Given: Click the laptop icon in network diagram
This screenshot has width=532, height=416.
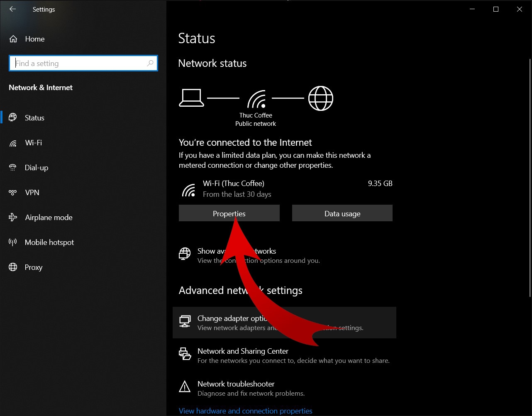Looking at the screenshot, I should [x=191, y=98].
